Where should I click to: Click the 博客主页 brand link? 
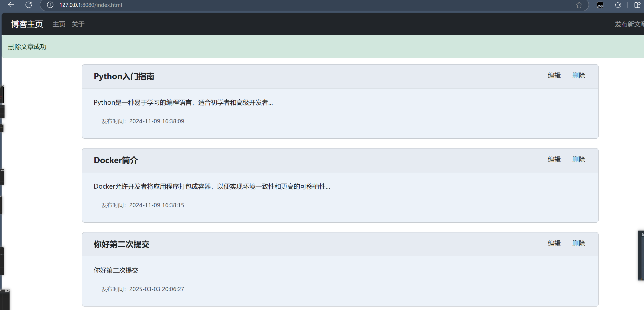[x=27, y=24]
